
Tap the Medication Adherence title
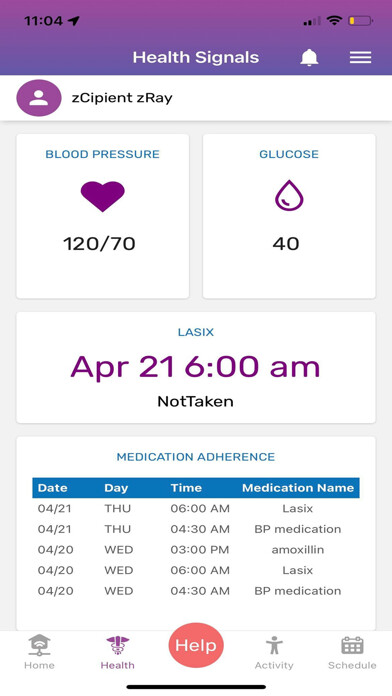(x=196, y=457)
